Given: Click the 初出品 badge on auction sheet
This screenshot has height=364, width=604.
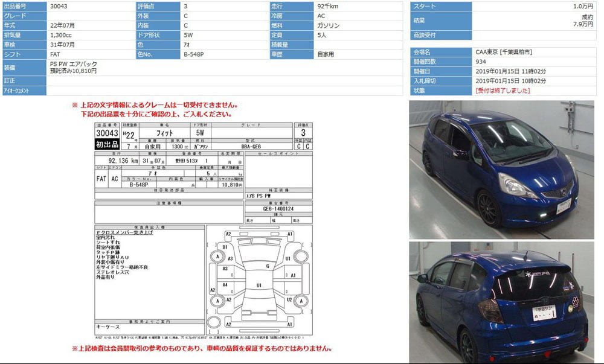Looking at the screenshot, I should pos(107,144).
